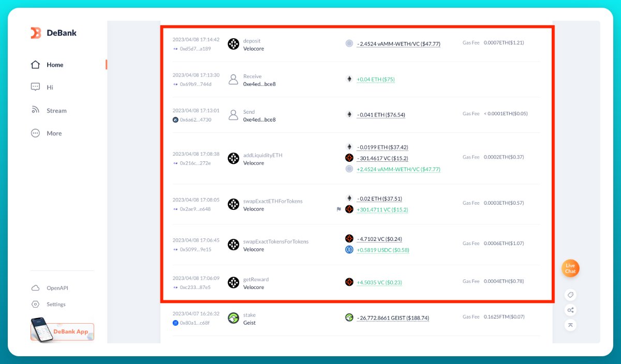Click the back-to-top arrow icon
Image resolution: width=621 pixels, height=364 pixels.
tap(570, 325)
